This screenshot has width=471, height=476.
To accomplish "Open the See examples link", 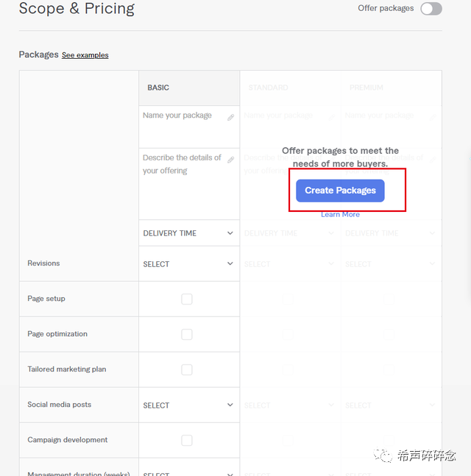I will tap(85, 55).
